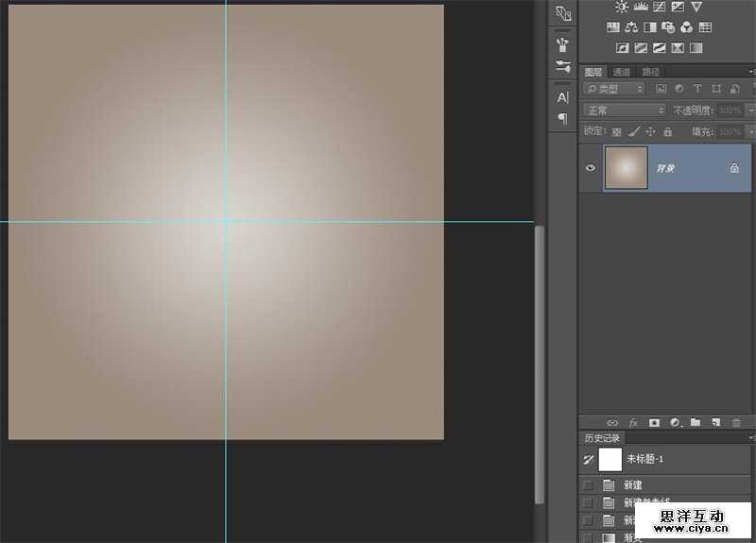Expand the 不透明度 opacity dropdown arrow

(750, 110)
